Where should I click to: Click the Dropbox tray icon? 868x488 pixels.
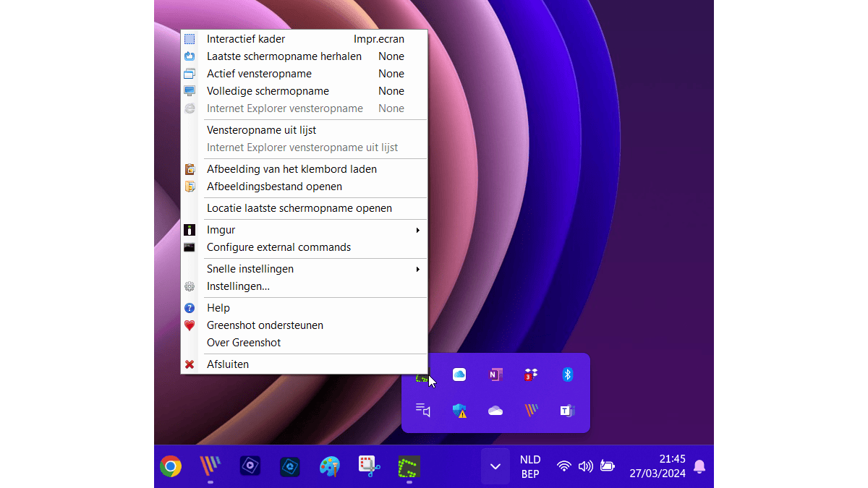532,374
